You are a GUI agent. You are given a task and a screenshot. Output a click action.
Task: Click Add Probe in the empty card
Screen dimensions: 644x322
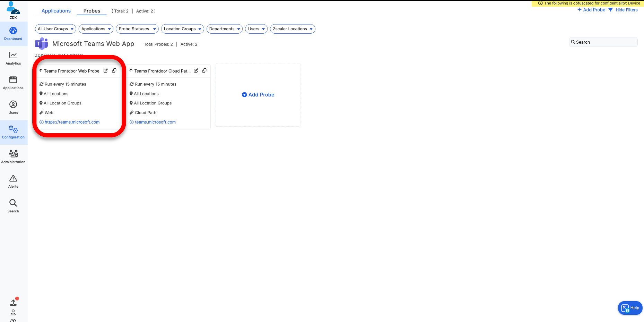click(258, 95)
